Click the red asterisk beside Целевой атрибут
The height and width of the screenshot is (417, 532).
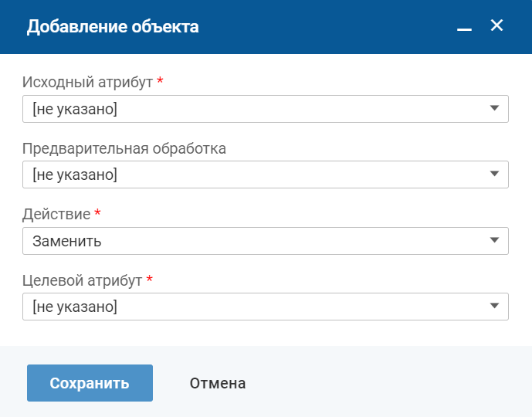(149, 280)
